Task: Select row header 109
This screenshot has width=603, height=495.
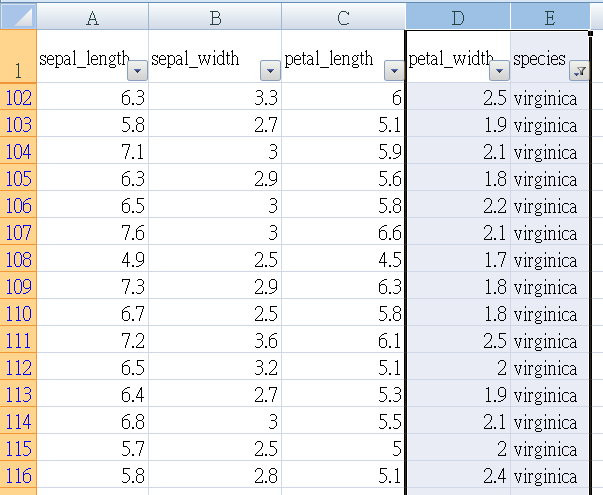Action: point(18,285)
